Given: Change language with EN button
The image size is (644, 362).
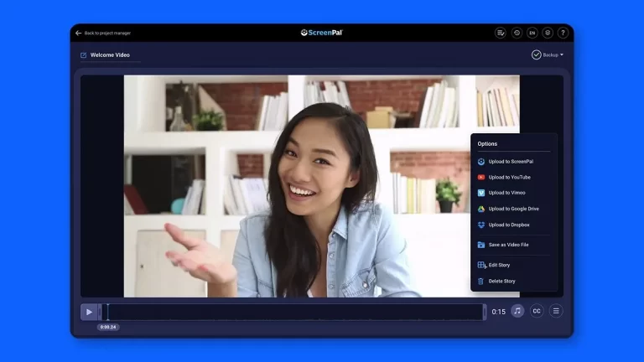Looking at the screenshot, I should (x=532, y=33).
